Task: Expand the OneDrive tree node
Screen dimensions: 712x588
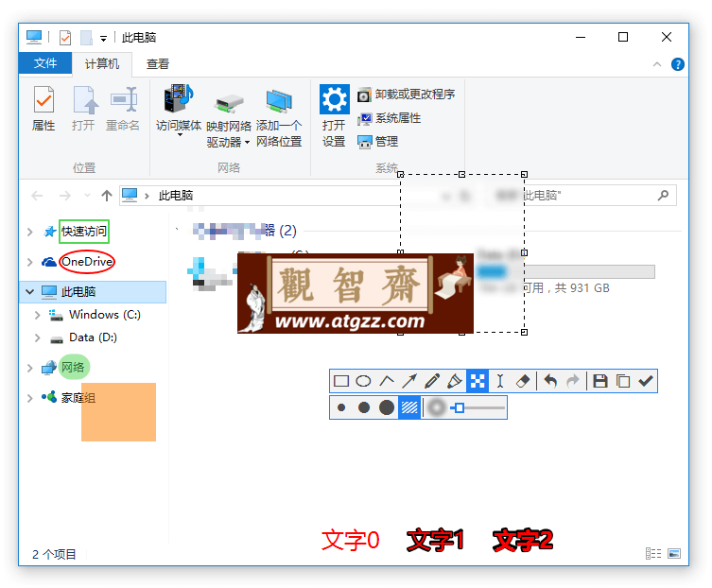Action: [30, 262]
